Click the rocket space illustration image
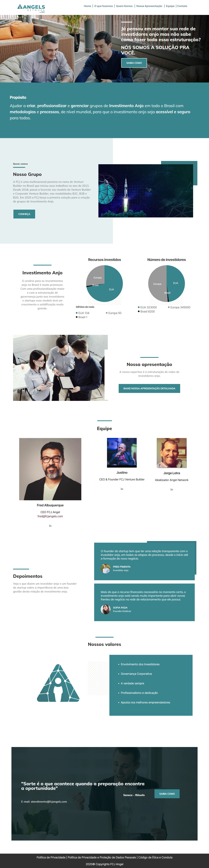The height and width of the screenshot is (868, 209). [146, 191]
